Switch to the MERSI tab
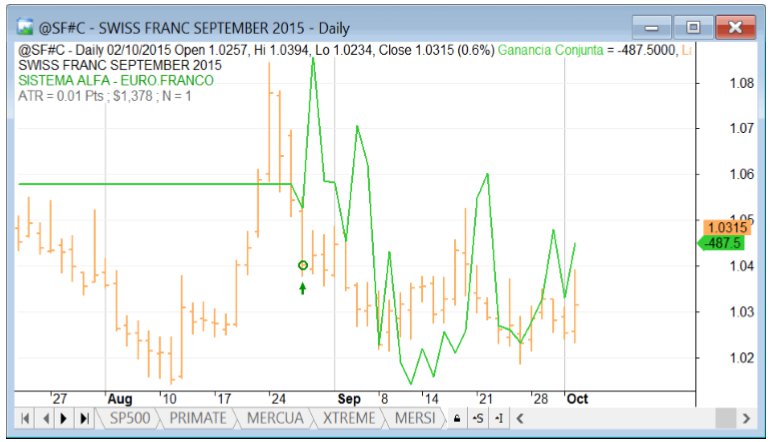774x442 pixels. coord(415,418)
